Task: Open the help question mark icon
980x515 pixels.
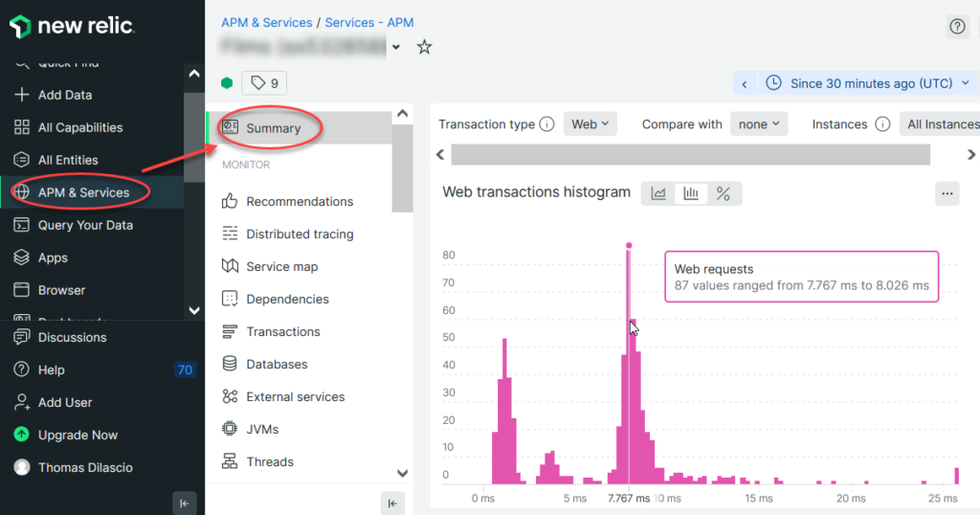Action: 957,26
